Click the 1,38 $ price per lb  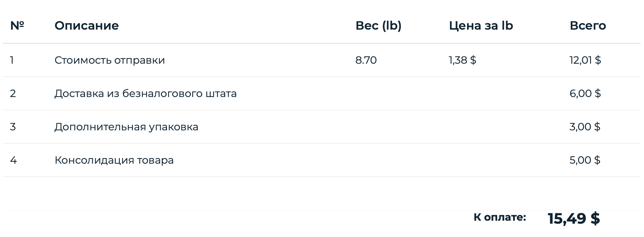click(x=462, y=60)
